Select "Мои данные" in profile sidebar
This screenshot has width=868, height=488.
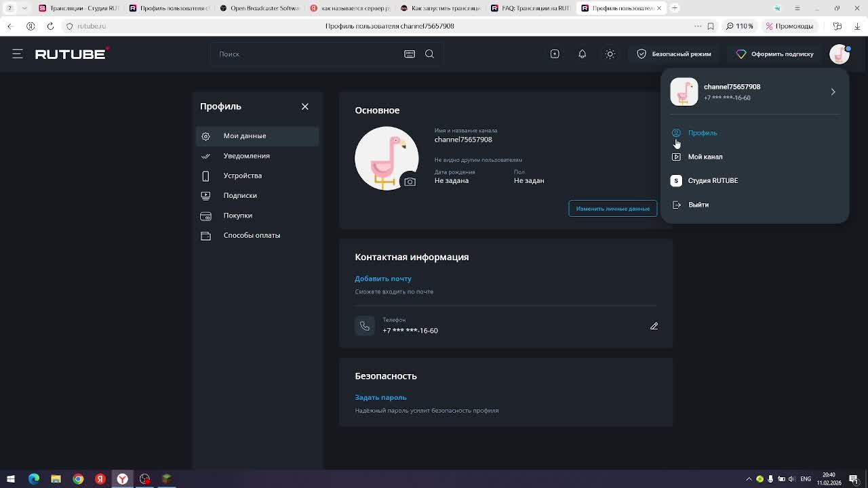tap(258, 136)
